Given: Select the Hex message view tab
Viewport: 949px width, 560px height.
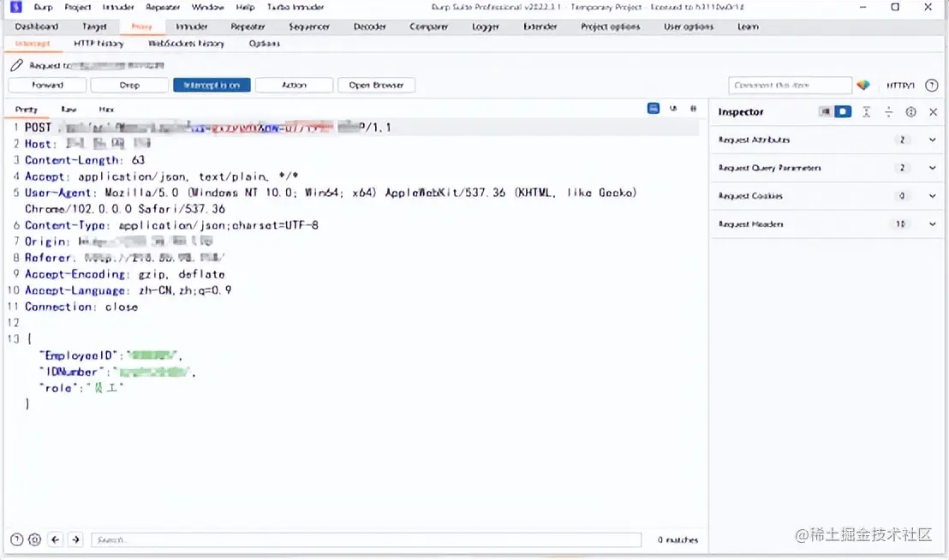Looking at the screenshot, I should (x=106, y=110).
